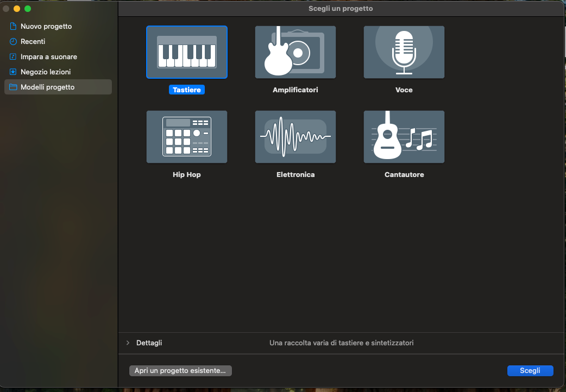Click the Nuovo progetto document icon
The width and height of the screenshot is (566, 392).
click(x=13, y=27)
